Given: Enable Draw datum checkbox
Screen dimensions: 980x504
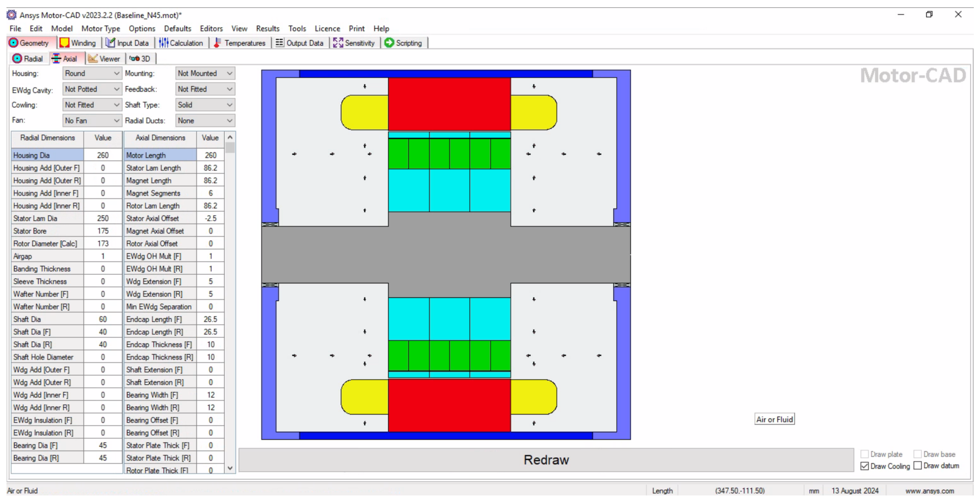Looking at the screenshot, I should coord(917,465).
